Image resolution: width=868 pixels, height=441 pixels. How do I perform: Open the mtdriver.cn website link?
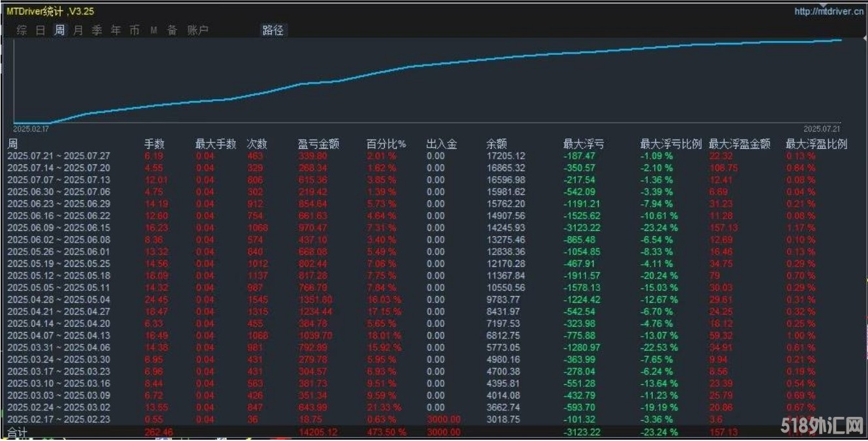point(828,12)
